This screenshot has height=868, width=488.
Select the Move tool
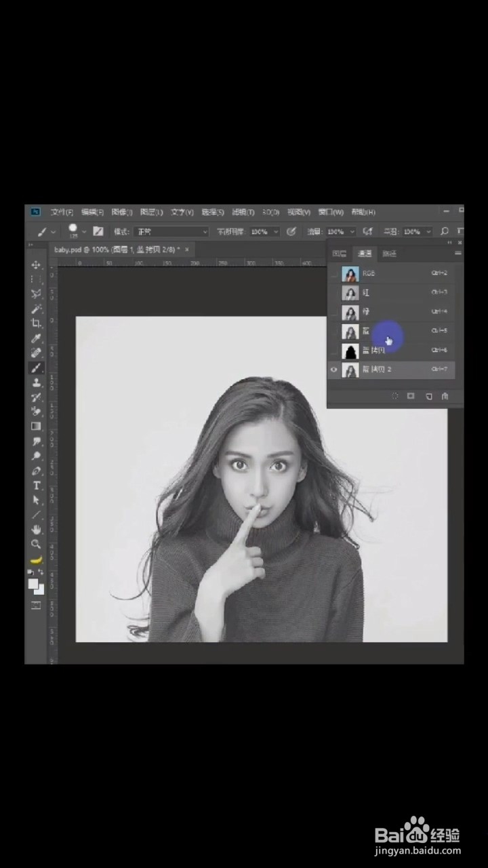[36, 264]
